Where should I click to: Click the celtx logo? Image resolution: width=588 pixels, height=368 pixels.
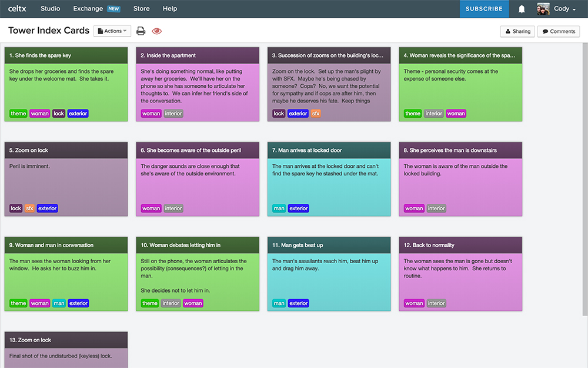[17, 9]
